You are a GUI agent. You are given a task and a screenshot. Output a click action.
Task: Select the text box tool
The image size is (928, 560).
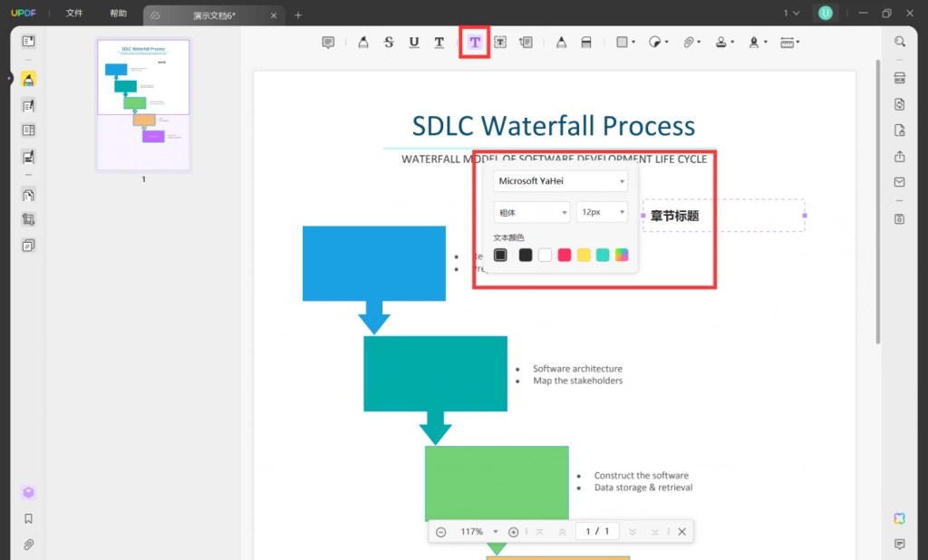tap(500, 42)
